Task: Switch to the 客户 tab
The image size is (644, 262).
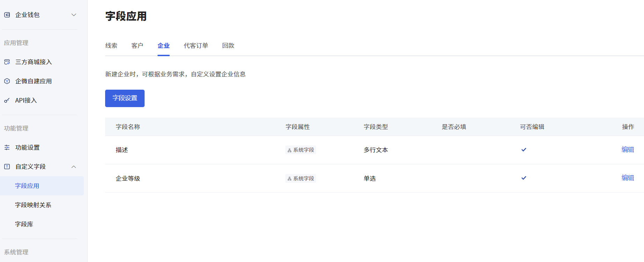Action: [137, 46]
